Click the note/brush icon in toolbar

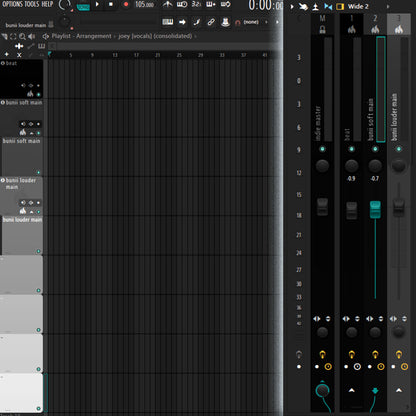(197, 22)
